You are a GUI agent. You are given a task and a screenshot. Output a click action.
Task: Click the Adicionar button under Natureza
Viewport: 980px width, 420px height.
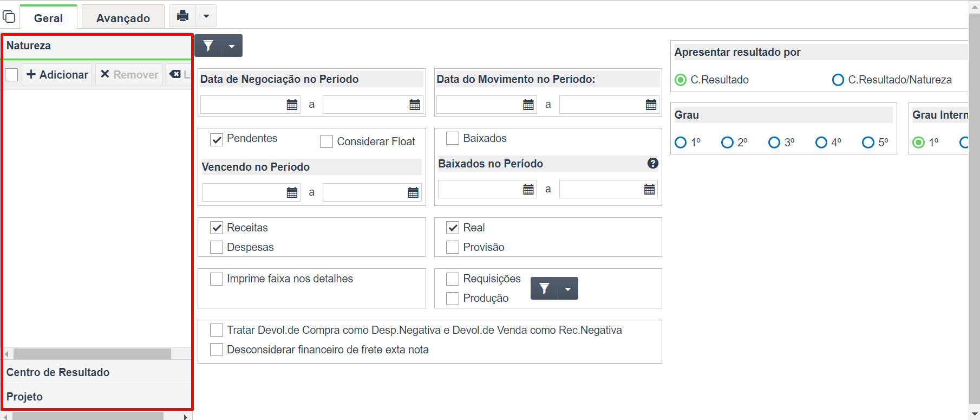[x=57, y=75]
